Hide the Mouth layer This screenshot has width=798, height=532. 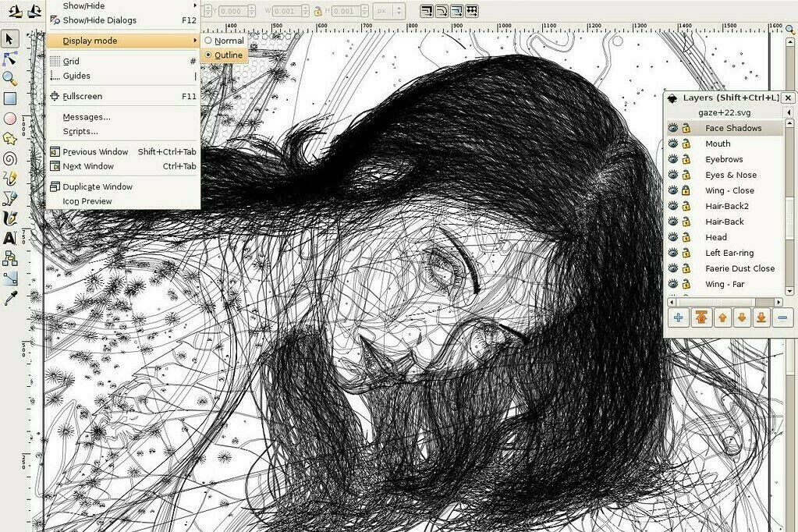[672, 144]
